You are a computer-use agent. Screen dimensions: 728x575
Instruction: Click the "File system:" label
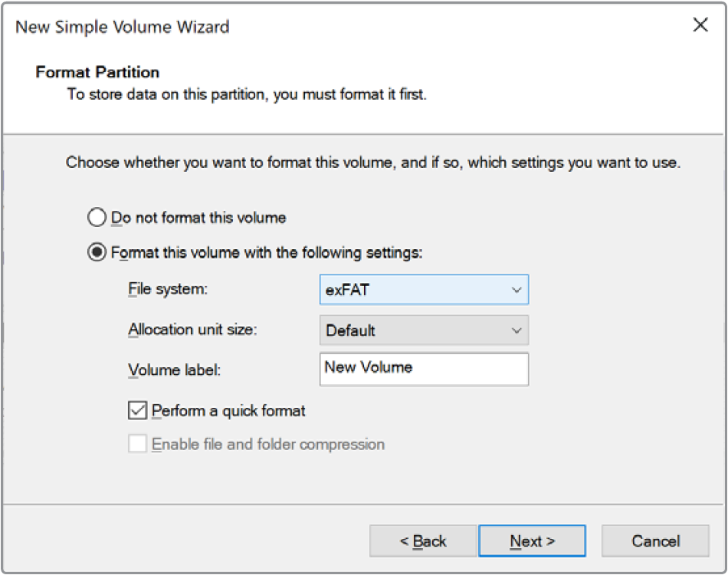[x=168, y=290]
